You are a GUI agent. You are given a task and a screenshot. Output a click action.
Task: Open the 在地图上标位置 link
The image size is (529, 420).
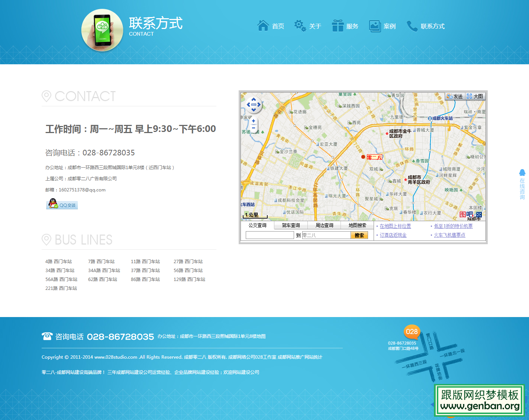pos(395,226)
